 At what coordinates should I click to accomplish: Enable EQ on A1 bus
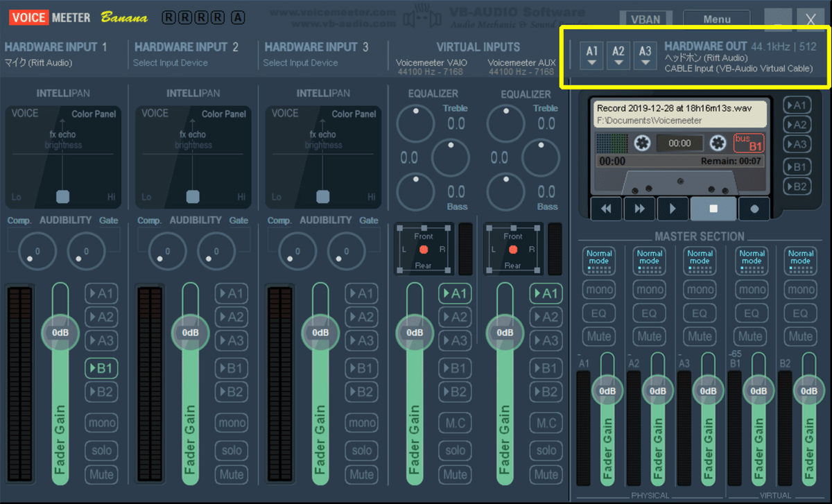(x=599, y=313)
